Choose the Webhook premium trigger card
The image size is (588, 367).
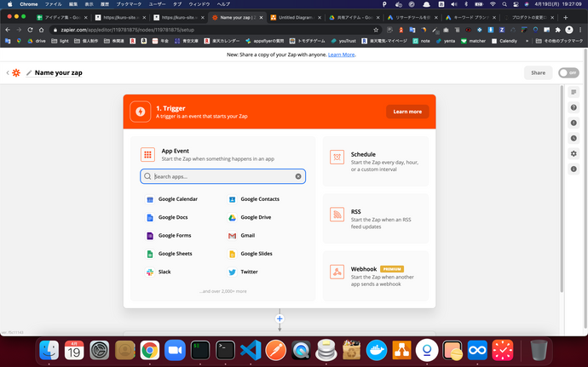coord(375,276)
